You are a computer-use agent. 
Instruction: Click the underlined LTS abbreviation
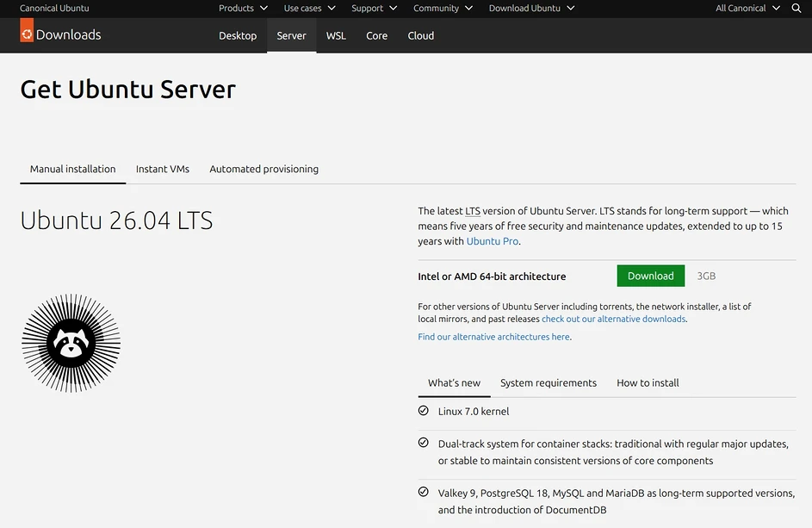(473, 211)
